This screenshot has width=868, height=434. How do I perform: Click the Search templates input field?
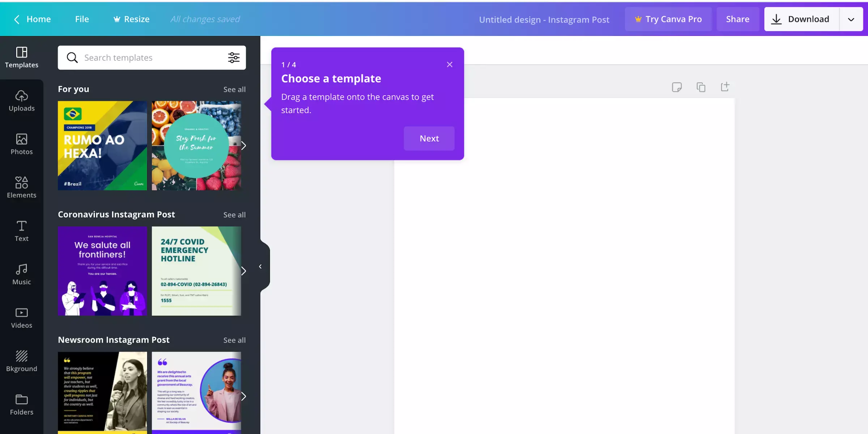152,57
